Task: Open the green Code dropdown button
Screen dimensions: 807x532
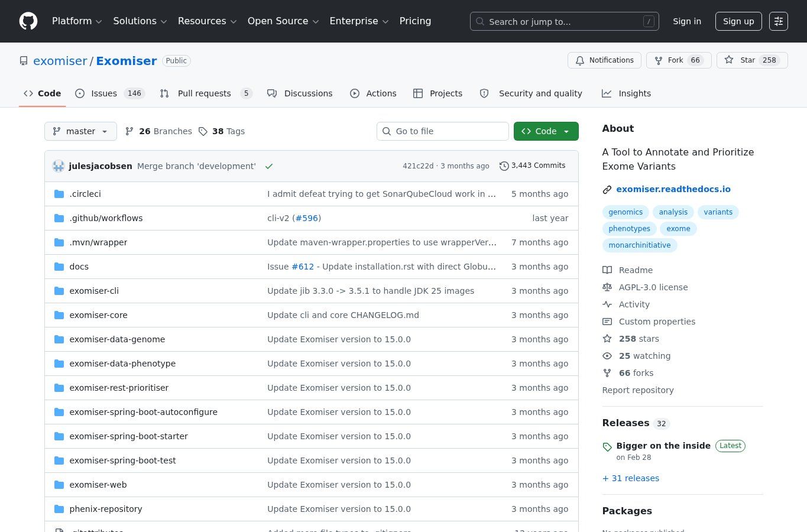Action: (546, 131)
